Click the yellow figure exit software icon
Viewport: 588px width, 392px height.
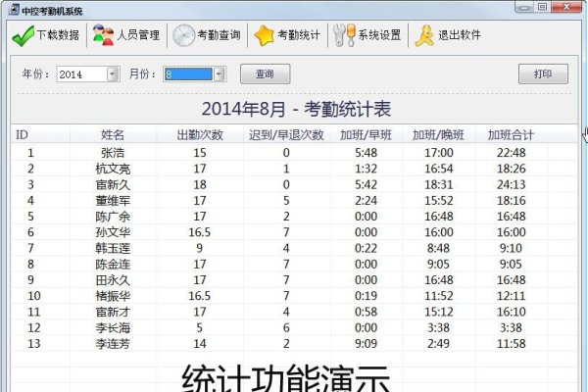pyautogui.click(x=424, y=35)
